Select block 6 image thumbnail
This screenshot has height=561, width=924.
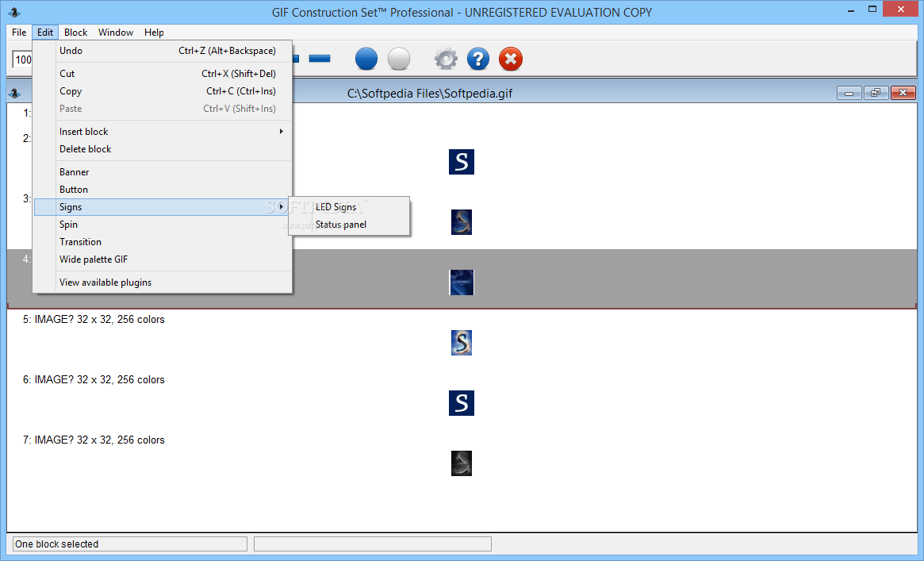(462, 403)
